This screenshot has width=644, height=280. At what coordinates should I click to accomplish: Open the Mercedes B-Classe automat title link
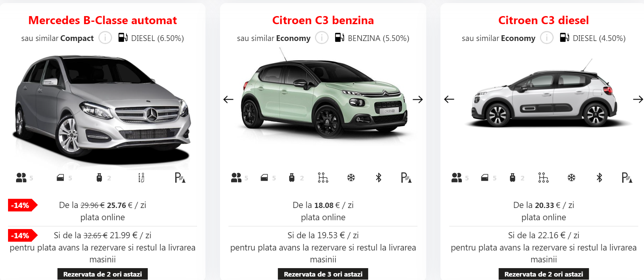(103, 20)
